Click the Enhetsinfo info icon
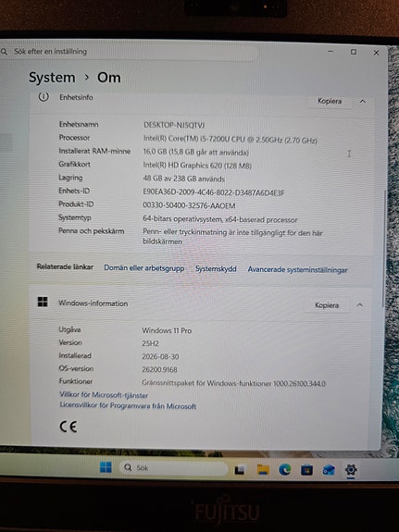 coord(44,97)
